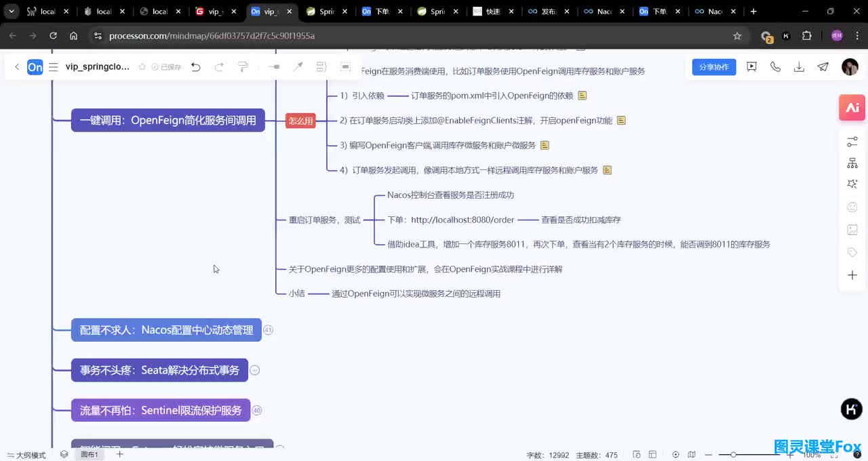The height and width of the screenshot is (461, 868).
Task: Open the note icon beside '1）引入依赖' line
Action: [x=582, y=96]
